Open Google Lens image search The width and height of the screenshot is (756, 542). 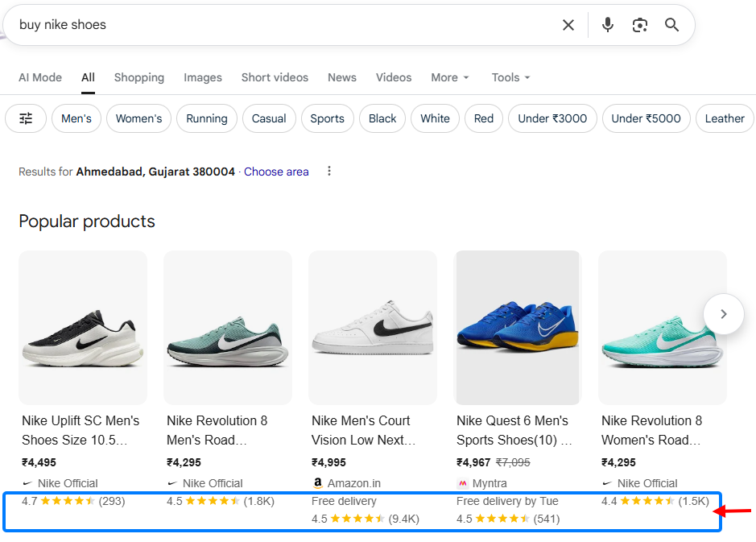point(640,24)
